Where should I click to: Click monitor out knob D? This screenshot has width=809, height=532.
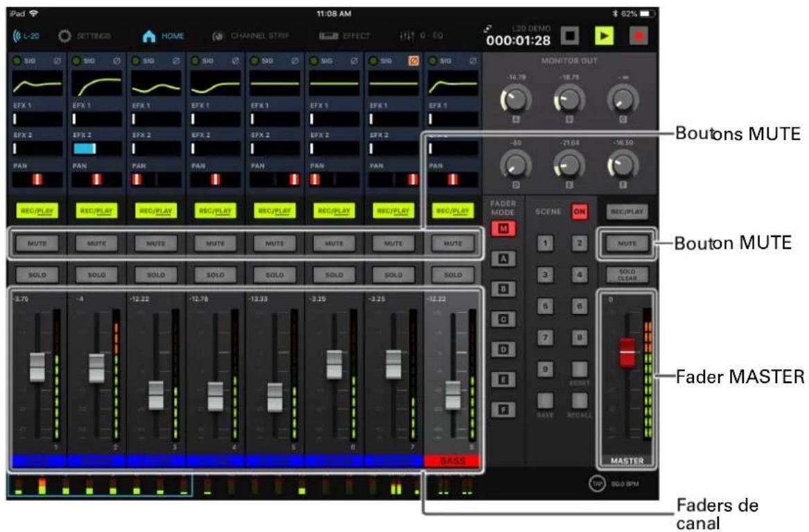point(516,166)
